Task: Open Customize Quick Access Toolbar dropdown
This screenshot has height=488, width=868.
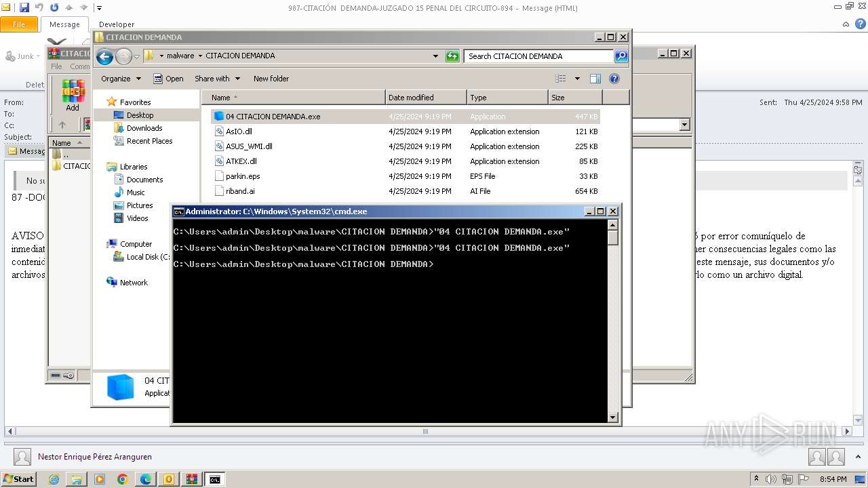Action: [99, 8]
